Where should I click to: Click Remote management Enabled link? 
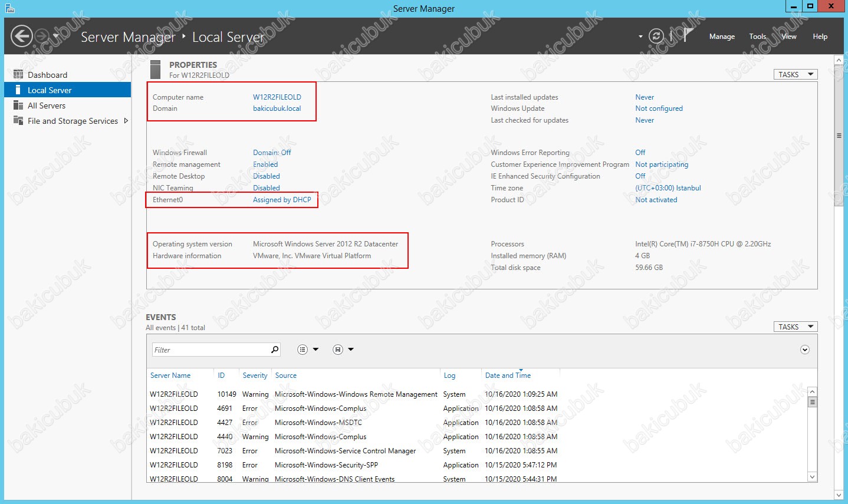[x=265, y=164]
